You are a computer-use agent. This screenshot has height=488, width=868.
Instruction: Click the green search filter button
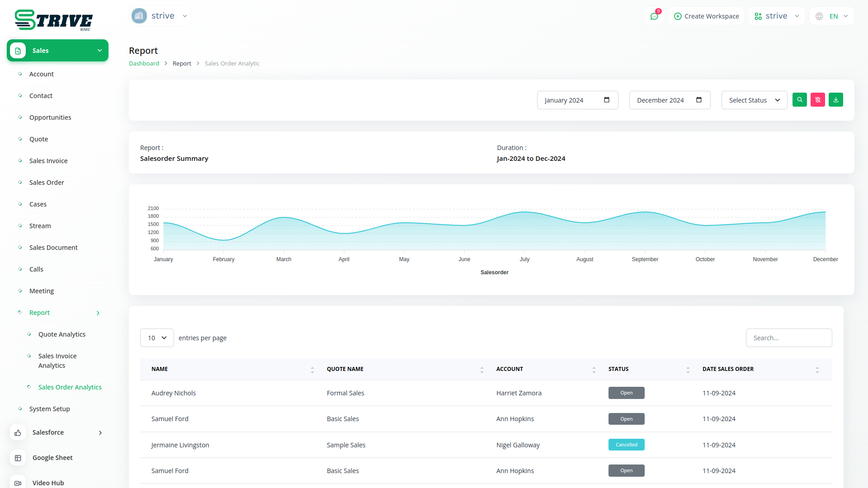[x=799, y=100]
